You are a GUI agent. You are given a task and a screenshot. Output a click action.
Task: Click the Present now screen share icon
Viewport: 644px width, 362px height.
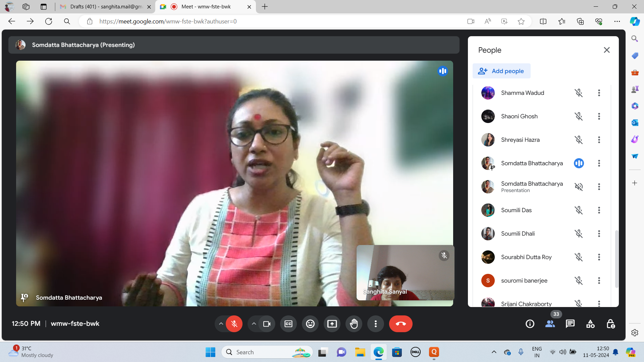point(332,324)
